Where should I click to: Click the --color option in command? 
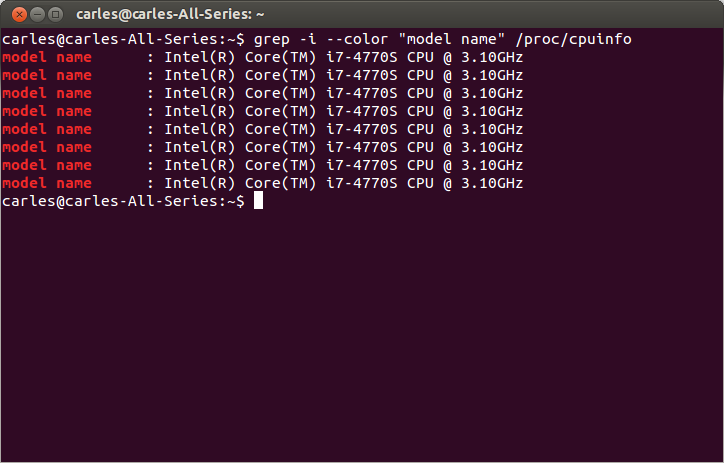(357, 39)
